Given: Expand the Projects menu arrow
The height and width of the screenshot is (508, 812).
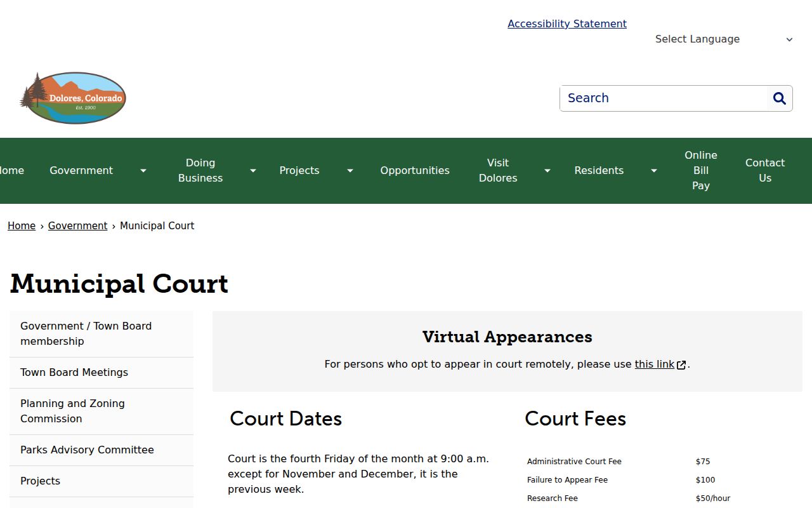Looking at the screenshot, I should [350, 171].
